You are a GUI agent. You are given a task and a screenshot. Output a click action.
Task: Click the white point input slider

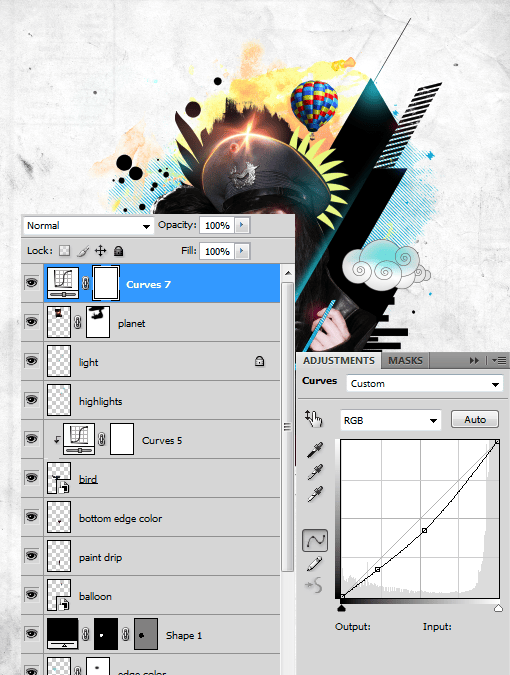pos(498,608)
